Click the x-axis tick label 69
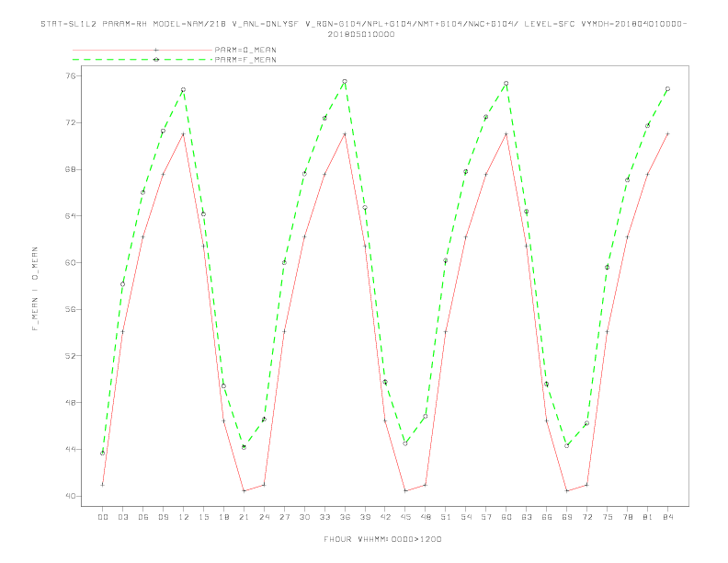This screenshot has height=563, width=728. click(567, 517)
